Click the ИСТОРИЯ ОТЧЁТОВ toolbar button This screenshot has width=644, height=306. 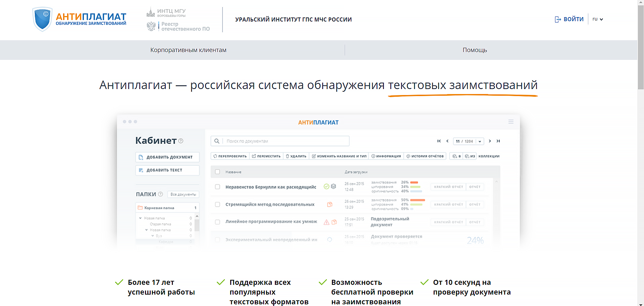425,156
